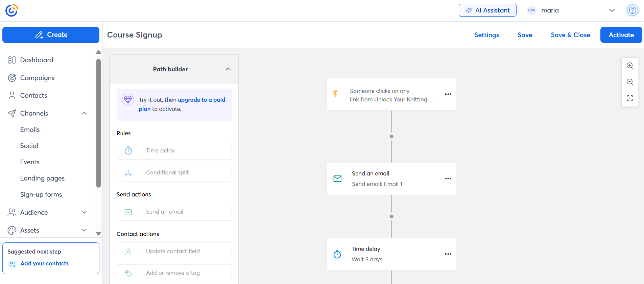This screenshot has width=644, height=284.
Task: Click the Create button
Action: pyautogui.click(x=51, y=35)
